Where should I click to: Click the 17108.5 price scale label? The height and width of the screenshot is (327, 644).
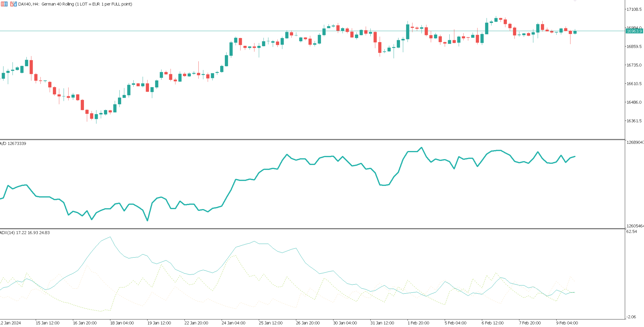click(x=634, y=9)
